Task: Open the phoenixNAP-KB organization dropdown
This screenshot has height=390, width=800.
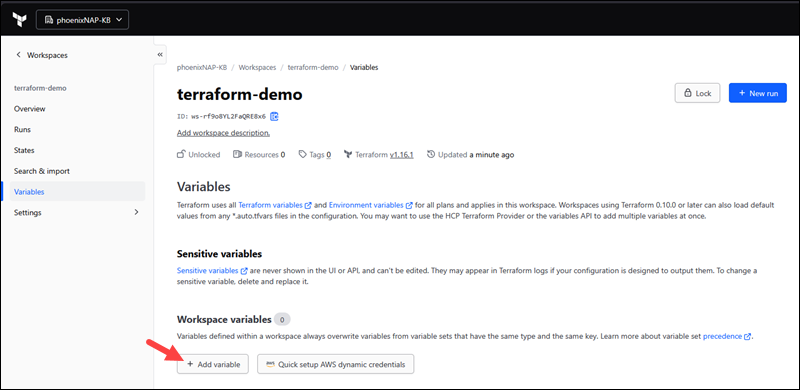Action: tap(82, 20)
